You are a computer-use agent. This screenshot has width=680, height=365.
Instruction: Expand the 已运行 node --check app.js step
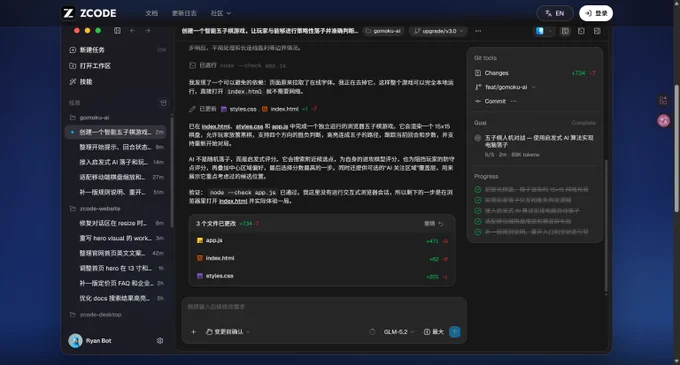tap(237, 65)
